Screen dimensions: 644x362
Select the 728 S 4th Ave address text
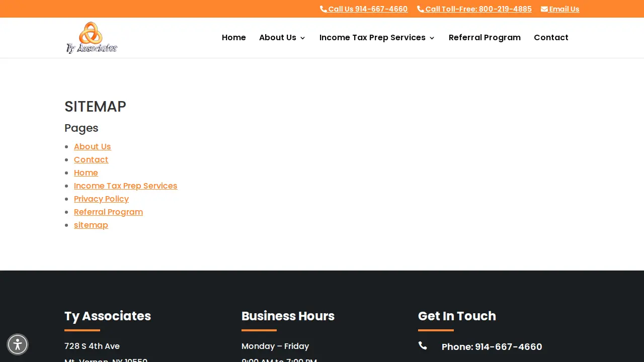pyautogui.click(x=92, y=346)
